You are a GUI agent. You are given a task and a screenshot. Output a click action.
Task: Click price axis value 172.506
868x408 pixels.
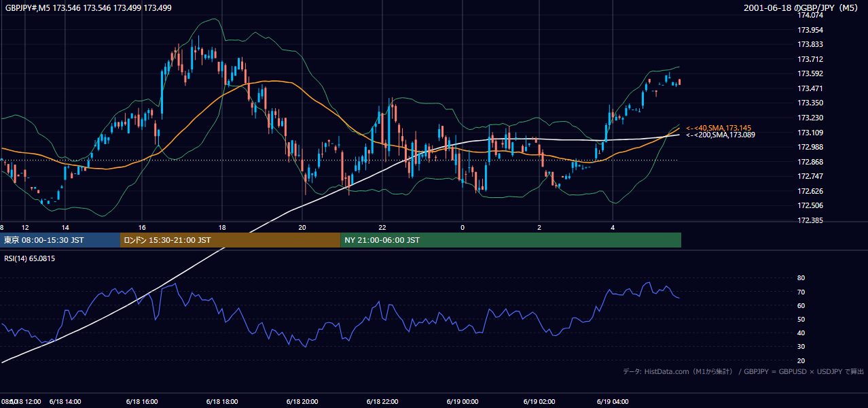tap(810, 205)
